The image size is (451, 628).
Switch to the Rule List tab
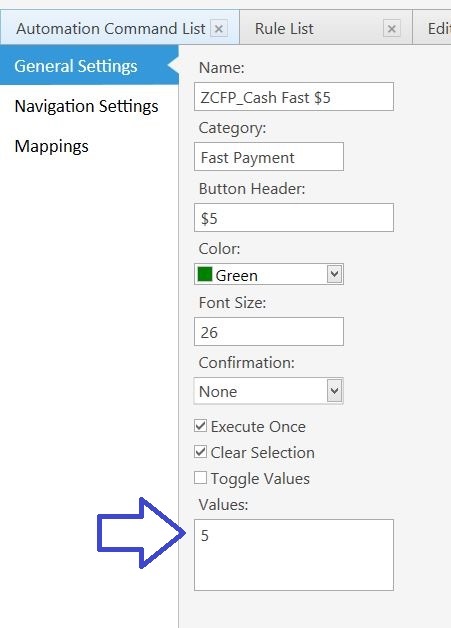coord(284,29)
